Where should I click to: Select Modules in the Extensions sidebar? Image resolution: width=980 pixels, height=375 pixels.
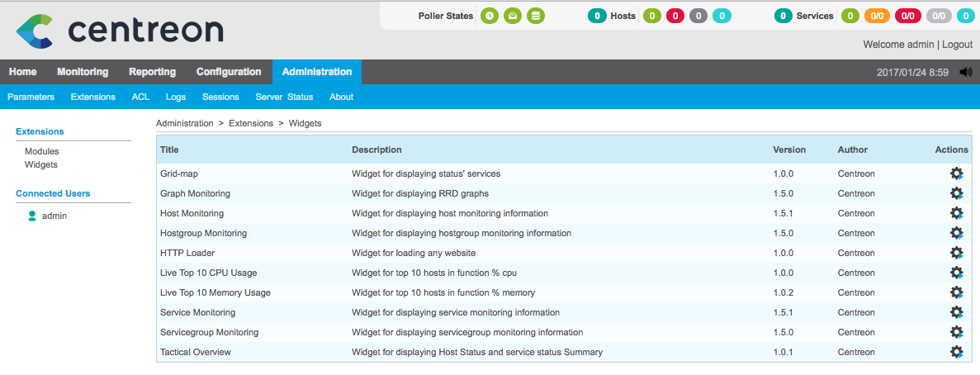click(42, 151)
